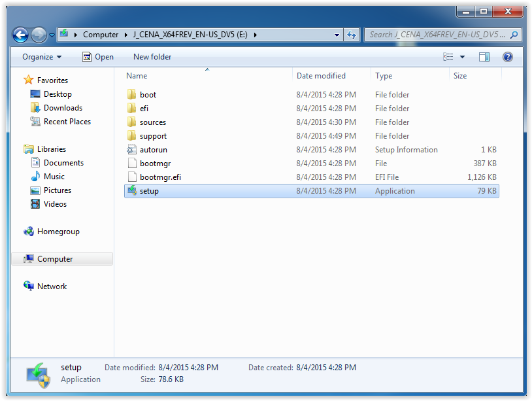The image size is (532, 401).
Task: Click the Music note icon
Action: pos(35,176)
